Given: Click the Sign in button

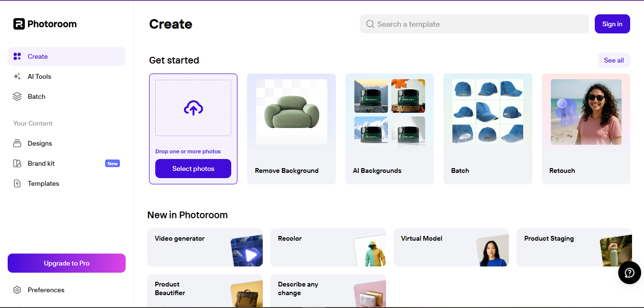Looking at the screenshot, I should [x=612, y=24].
